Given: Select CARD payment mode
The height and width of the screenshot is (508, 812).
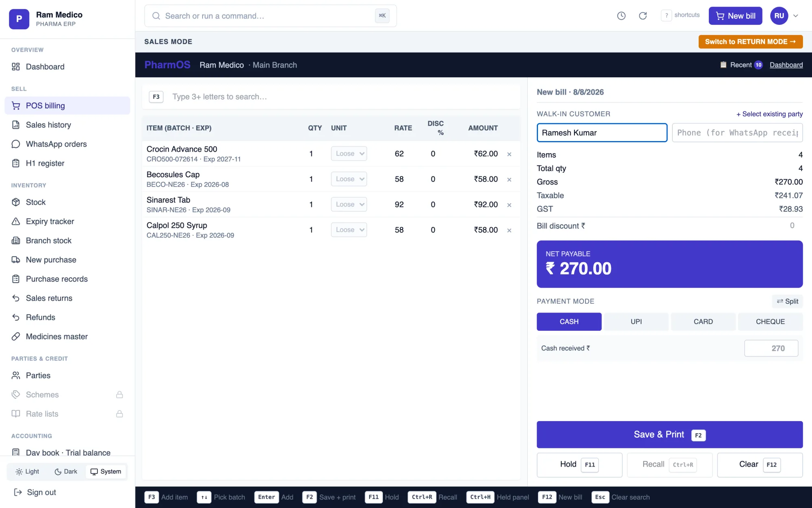Looking at the screenshot, I should (x=703, y=321).
